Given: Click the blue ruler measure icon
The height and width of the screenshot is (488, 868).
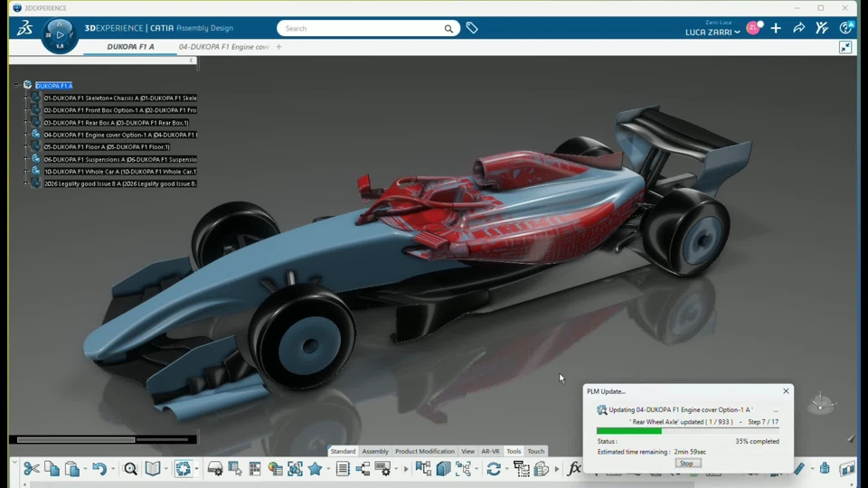Looking at the screenshot, I should [x=798, y=469].
